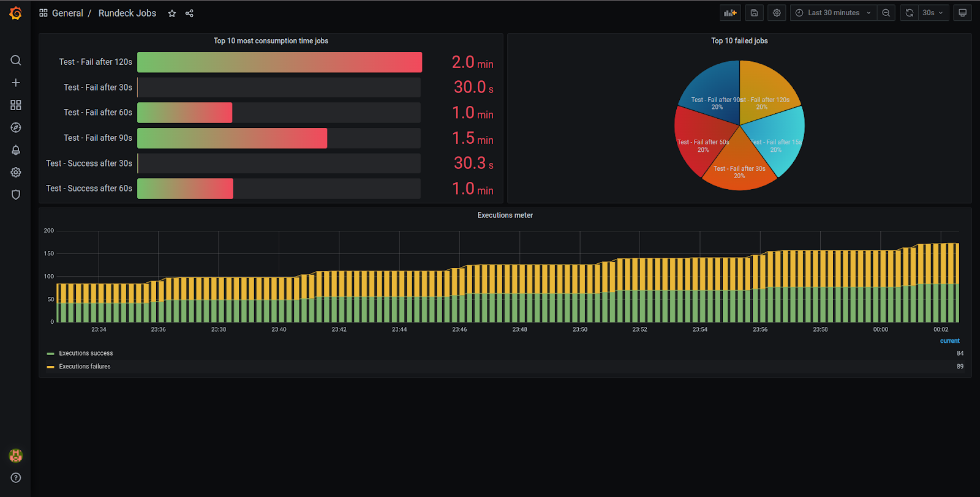
Task: Click the Save dashboard icon
Action: tap(754, 13)
